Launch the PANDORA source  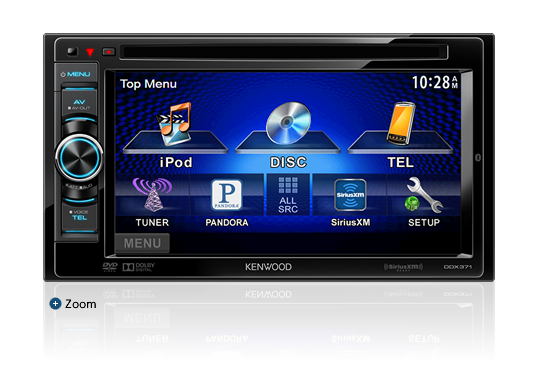point(226,194)
